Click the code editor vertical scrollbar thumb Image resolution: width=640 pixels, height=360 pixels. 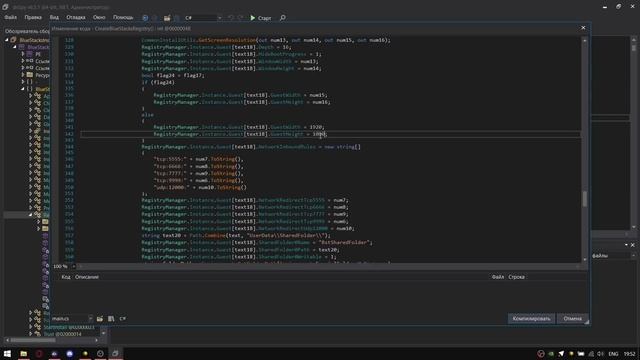point(584,199)
